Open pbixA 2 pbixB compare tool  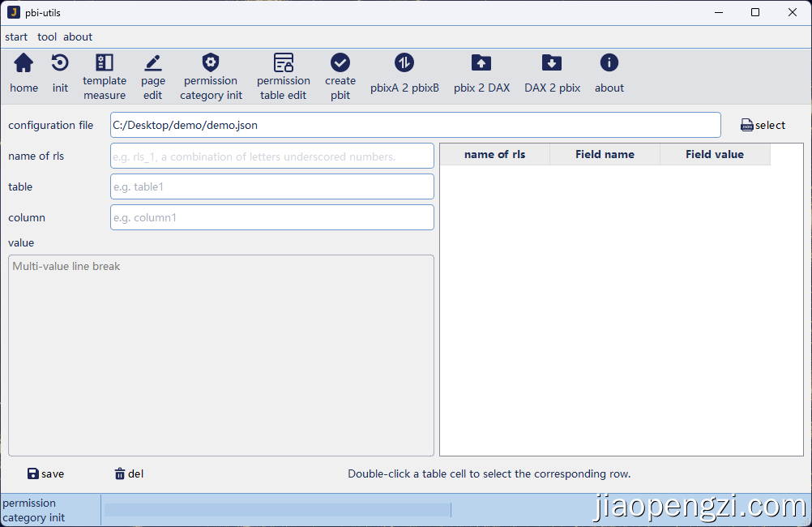tap(404, 63)
